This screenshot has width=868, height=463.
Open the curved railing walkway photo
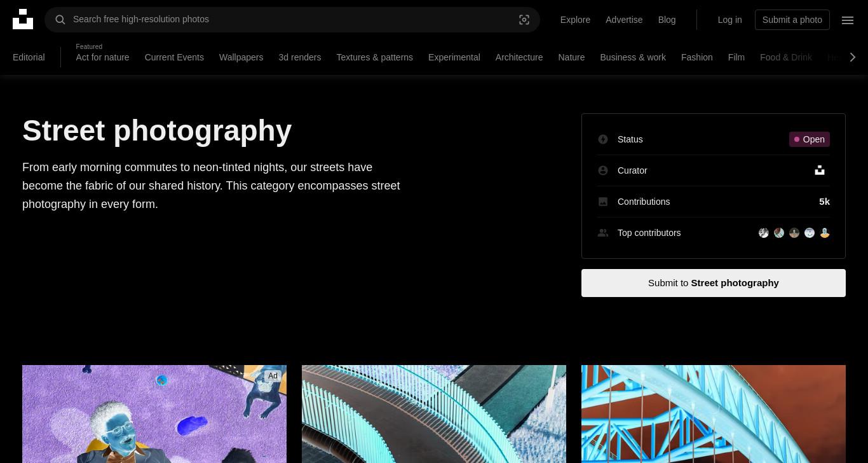click(x=434, y=414)
